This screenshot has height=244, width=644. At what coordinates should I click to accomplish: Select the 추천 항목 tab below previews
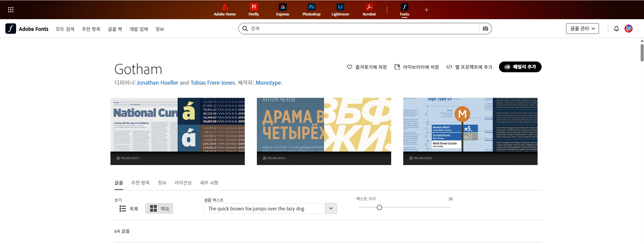point(140,182)
